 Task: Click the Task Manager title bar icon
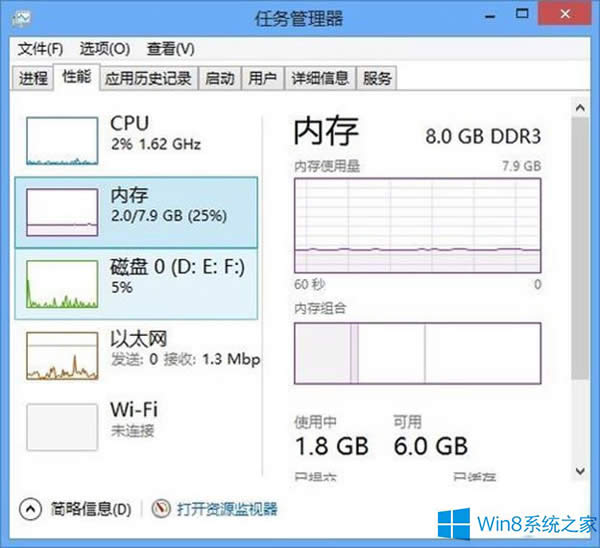click(22, 18)
